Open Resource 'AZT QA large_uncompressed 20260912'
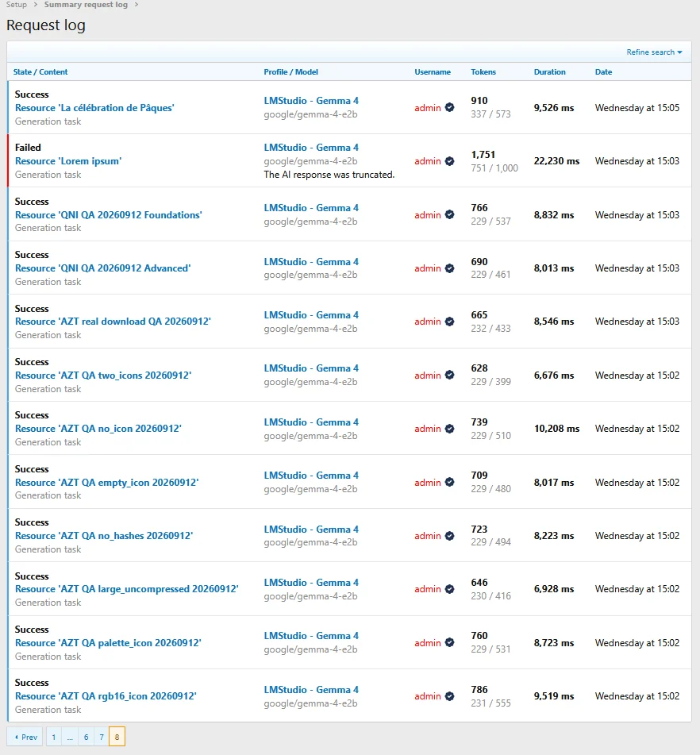This screenshot has width=700, height=755. click(x=127, y=589)
